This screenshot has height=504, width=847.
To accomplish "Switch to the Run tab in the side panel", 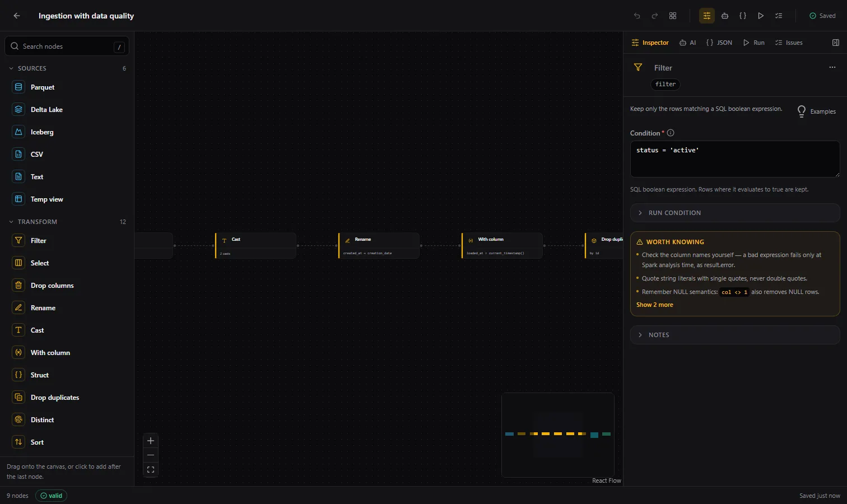I will [x=753, y=43].
